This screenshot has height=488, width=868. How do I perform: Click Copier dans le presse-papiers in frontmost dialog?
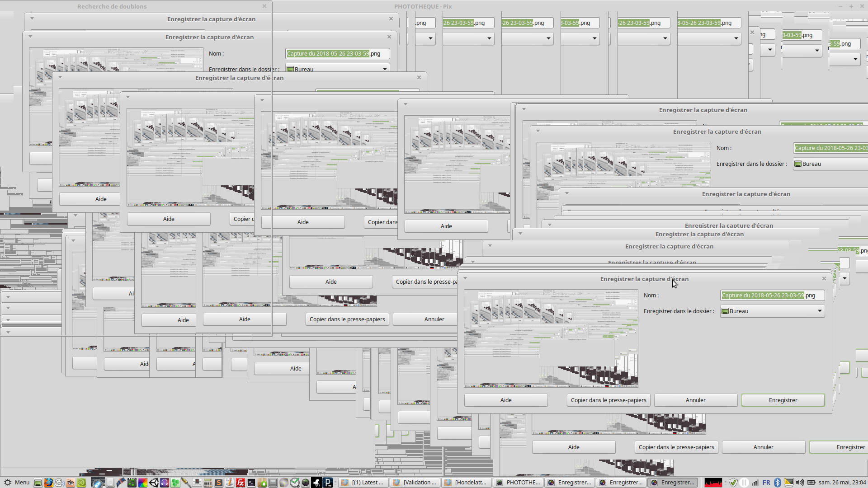pos(608,400)
